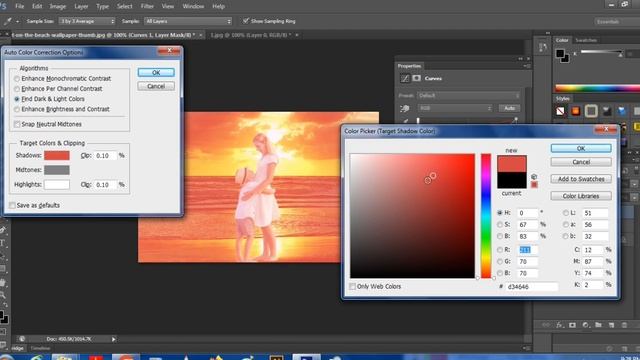The width and height of the screenshot is (640, 360).
Task: Open the eyedropper tool preset picker arrow
Action: [x=17, y=21]
